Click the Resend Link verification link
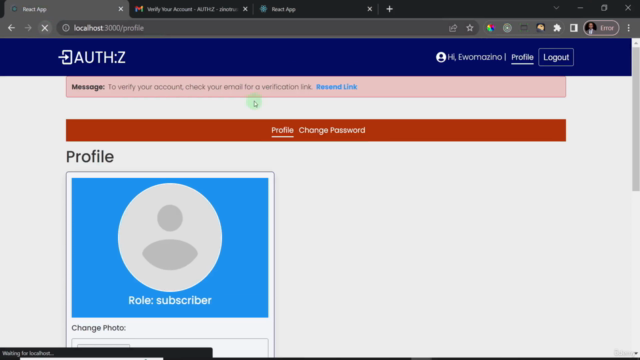The width and height of the screenshot is (640, 360). tap(336, 87)
